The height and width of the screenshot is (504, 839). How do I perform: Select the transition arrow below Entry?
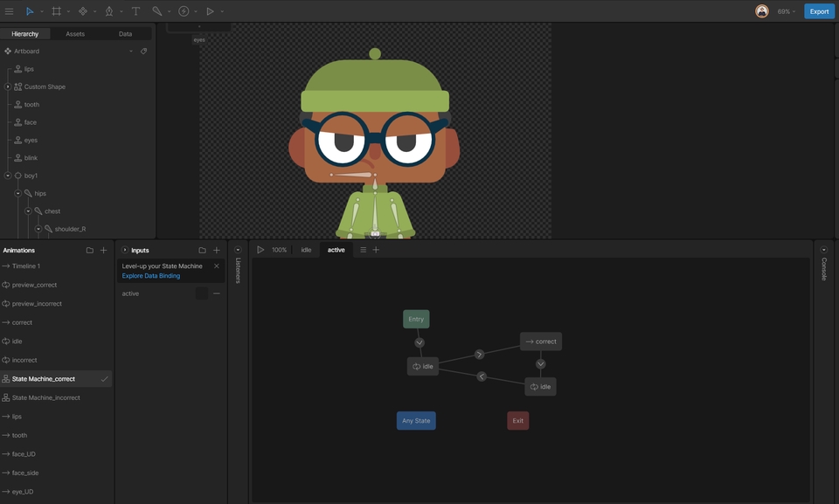click(419, 342)
